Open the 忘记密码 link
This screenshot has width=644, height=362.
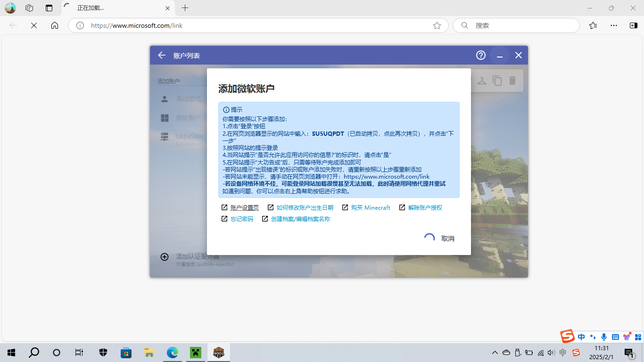241,219
